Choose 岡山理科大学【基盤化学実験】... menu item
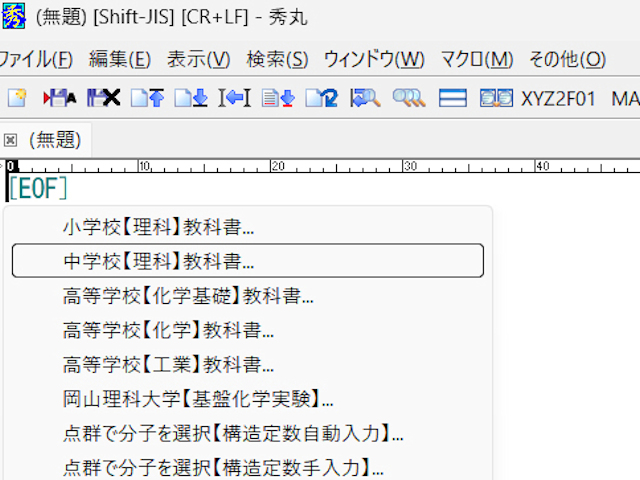This screenshot has height=480, width=640. click(x=198, y=400)
